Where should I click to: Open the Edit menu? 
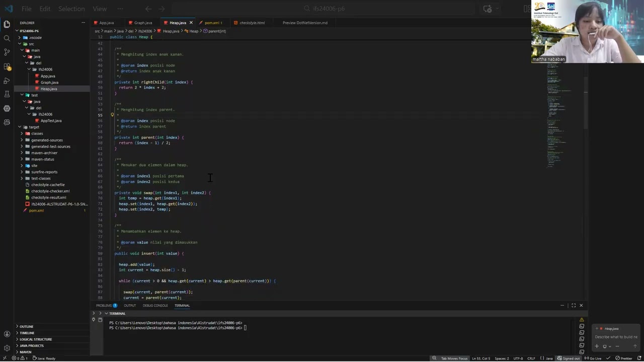tap(45, 9)
